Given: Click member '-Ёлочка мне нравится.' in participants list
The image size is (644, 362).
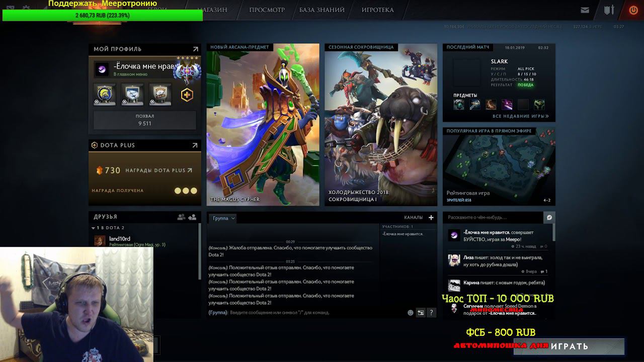Looking at the screenshot, I should (x=403, y=234).
